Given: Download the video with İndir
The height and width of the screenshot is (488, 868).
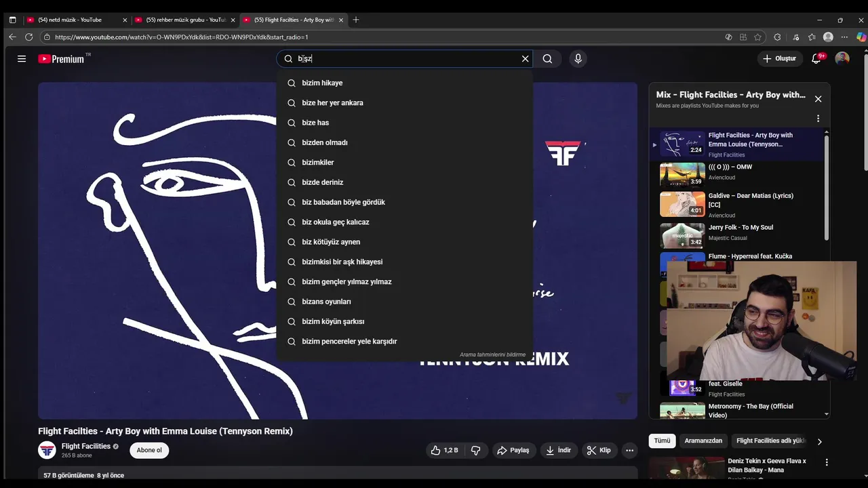Looking at the screenshot, I should coord(559,450).
